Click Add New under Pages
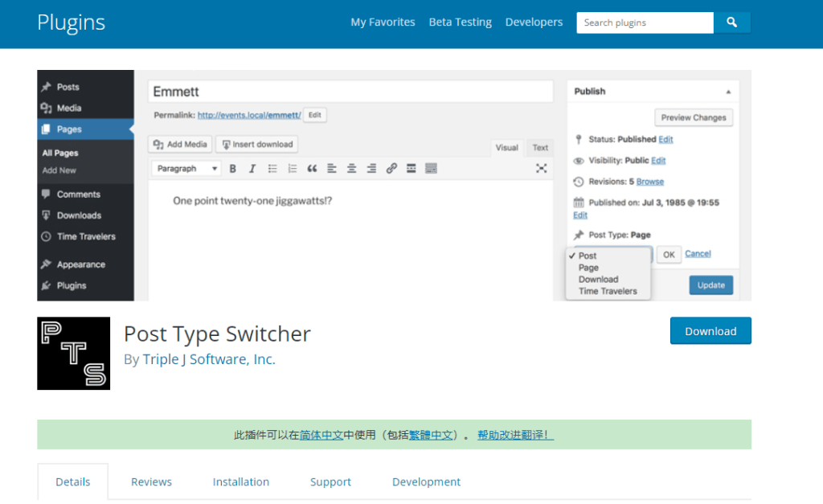 click(59, 170)
